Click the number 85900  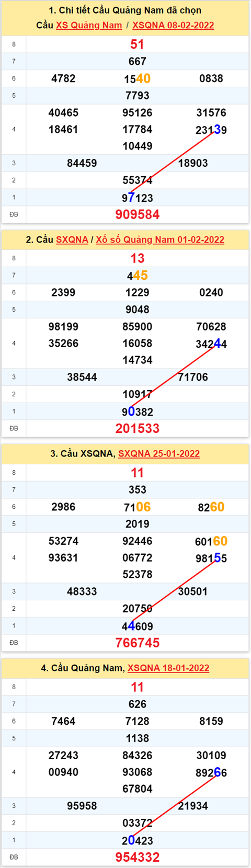(x=138, y=326)
